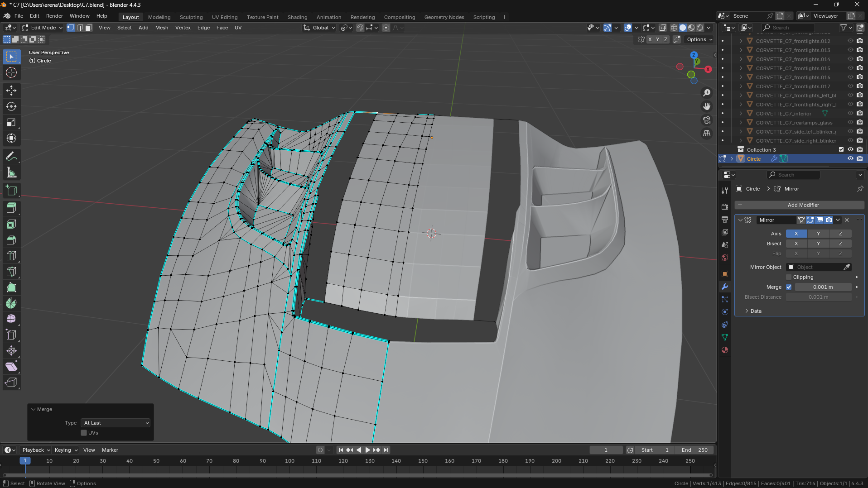Open the Material properties tab

[725, 350]
